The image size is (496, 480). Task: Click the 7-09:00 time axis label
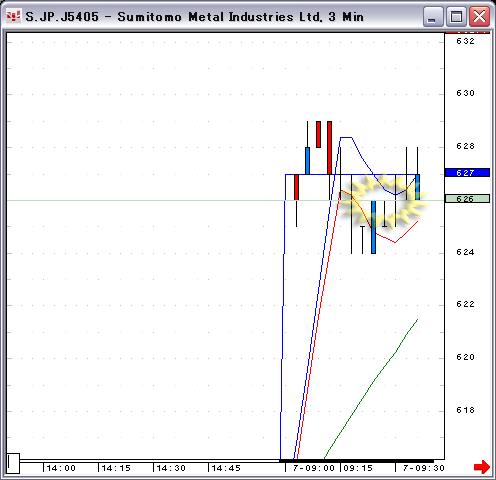pyautogui.click(x=314, y=468)
